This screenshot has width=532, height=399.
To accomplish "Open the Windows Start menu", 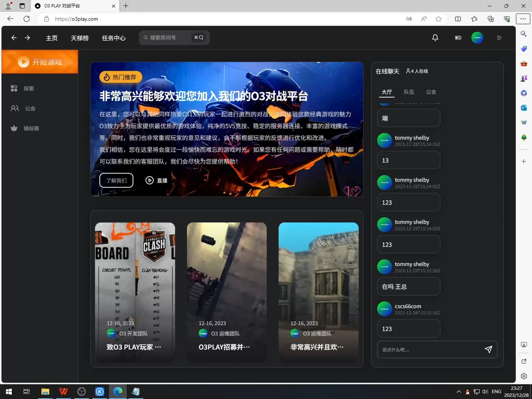I will click(9, 392).
